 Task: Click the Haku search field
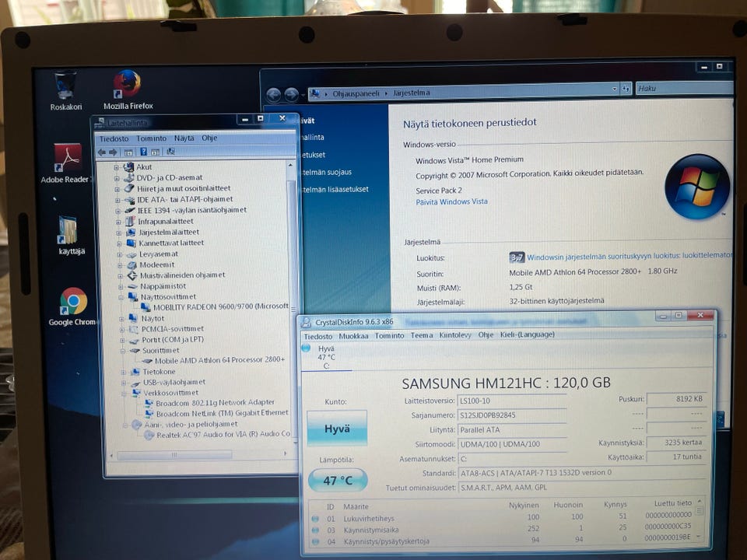click(x=684, y=88)
